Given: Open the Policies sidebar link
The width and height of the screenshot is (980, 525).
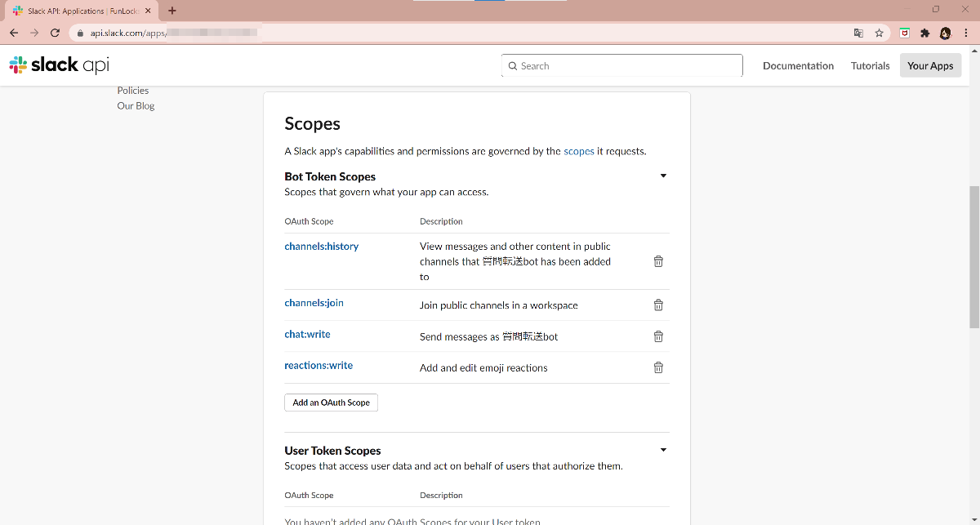Looking at the screenshot, I should pos(133,91).
